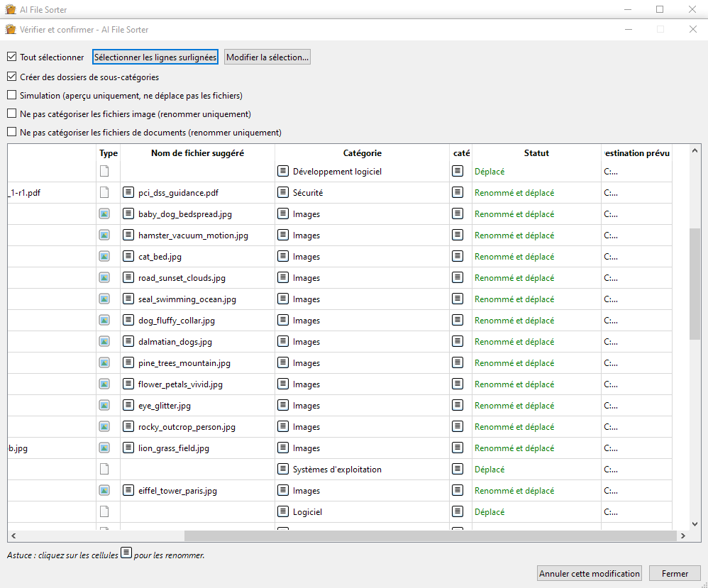The height and width of the screenshot is (588, 708).
Task: Uncheck the Tout sélectionner checkbox
Action: coord(11,57)
